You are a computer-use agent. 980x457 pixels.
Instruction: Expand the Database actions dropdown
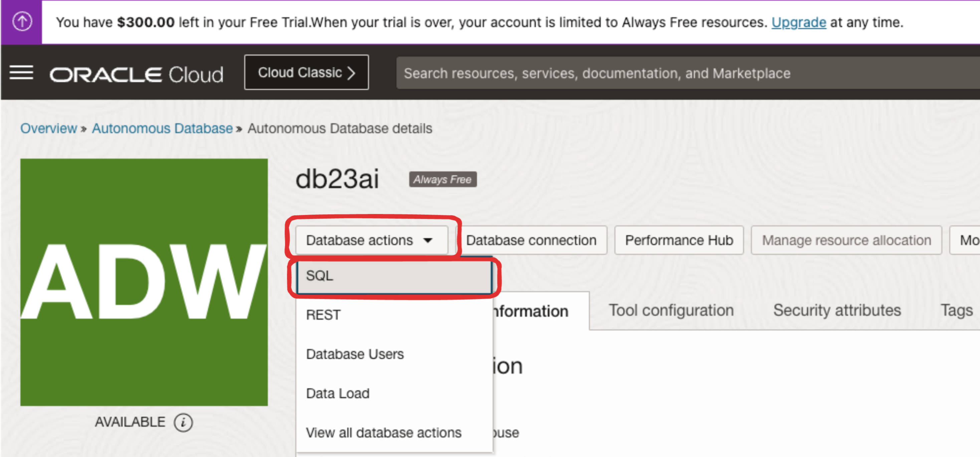pyautogui.click(x=372, y=240)
